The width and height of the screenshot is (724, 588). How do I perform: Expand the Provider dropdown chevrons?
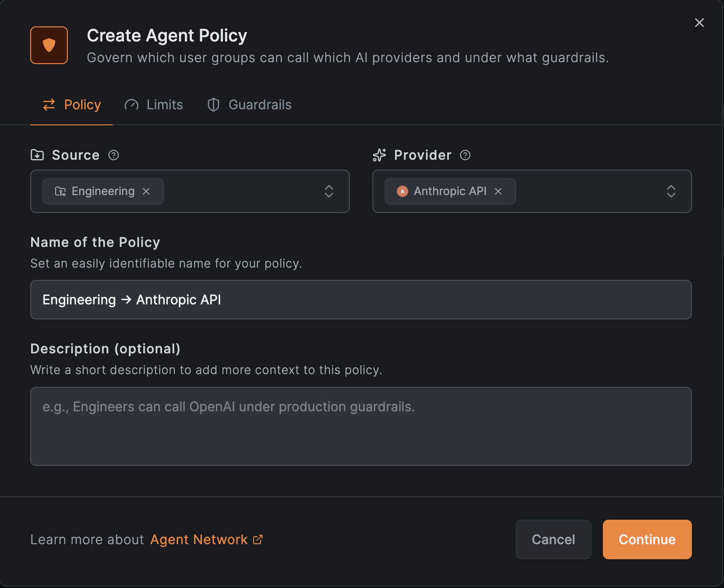[x=671, y=191]
